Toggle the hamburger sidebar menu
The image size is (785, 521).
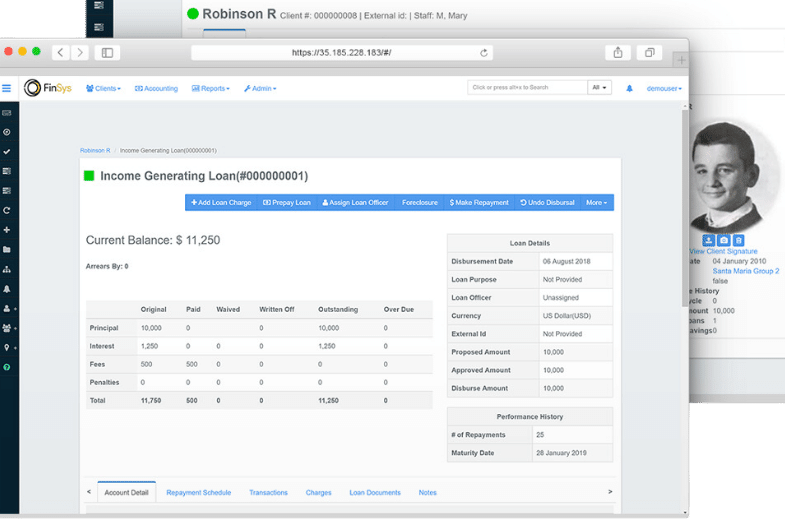tap(7, 88)
